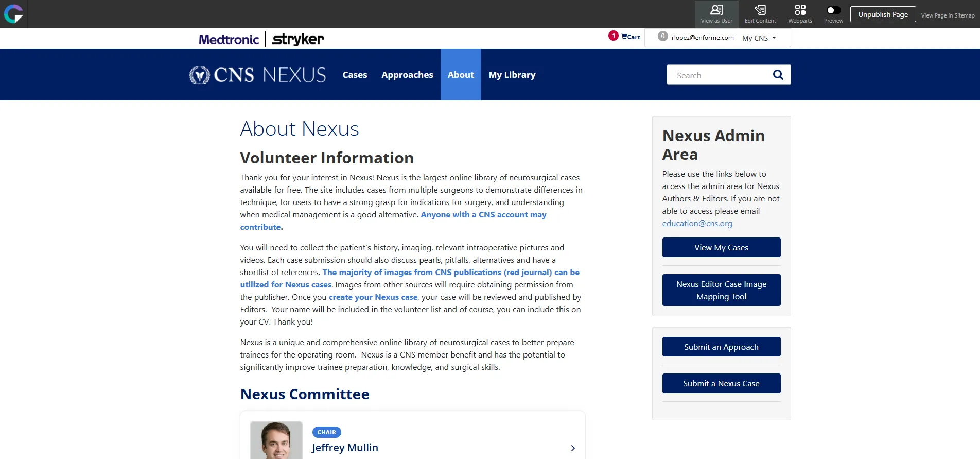Expand Jeffrey Mullin card chevron
Image resolution: width=980 pixels, height=459 pixels.
pos(573,448)
